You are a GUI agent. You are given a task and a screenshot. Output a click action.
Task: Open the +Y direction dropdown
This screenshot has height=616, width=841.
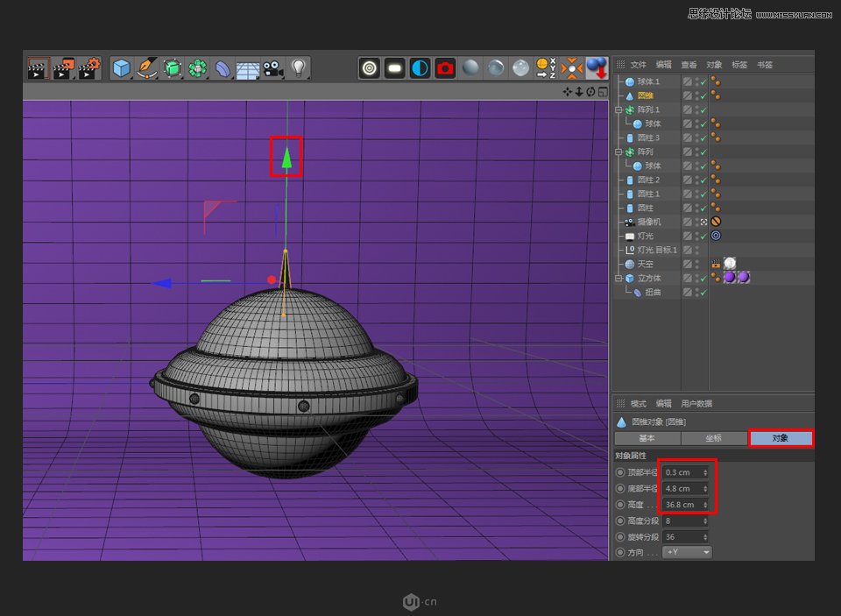point(687,552)
